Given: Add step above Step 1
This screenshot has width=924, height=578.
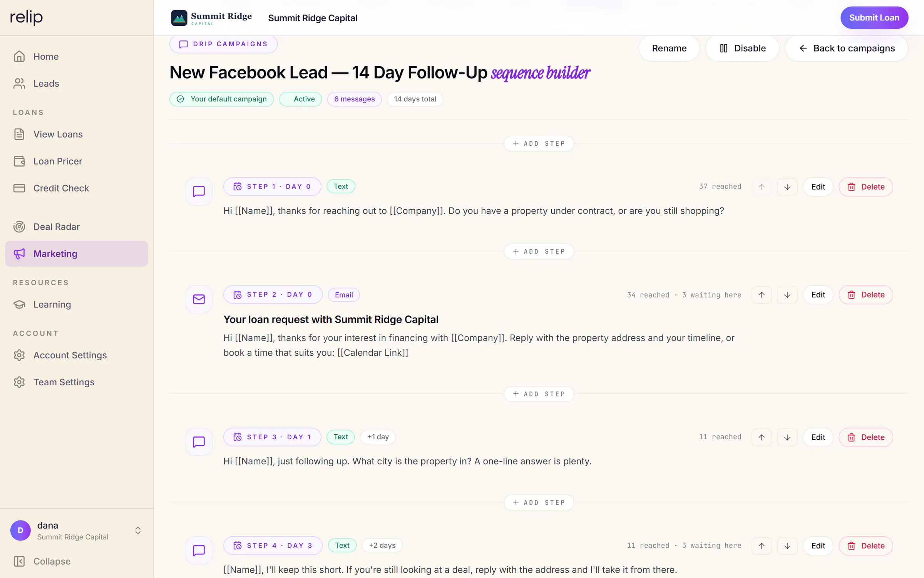Looking at the screenshot, I should pos(539,143).
